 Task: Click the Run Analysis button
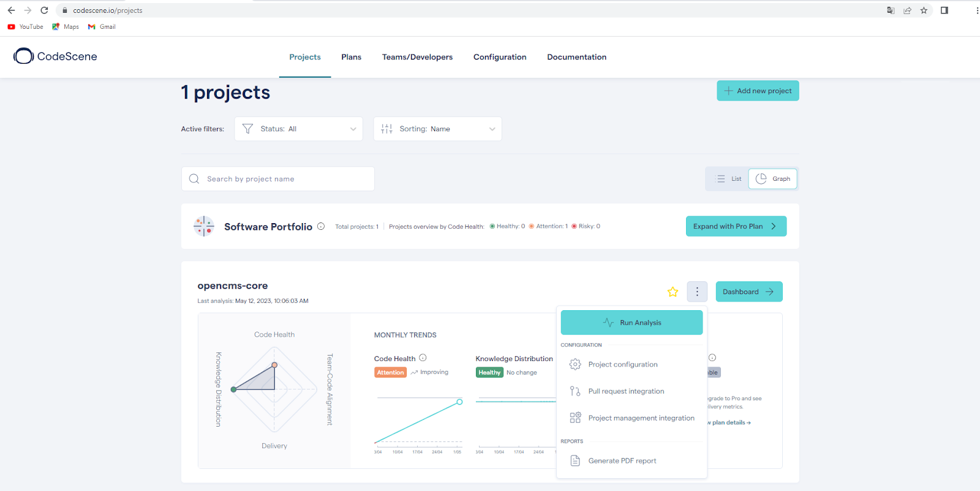click(x=631, y=322)
